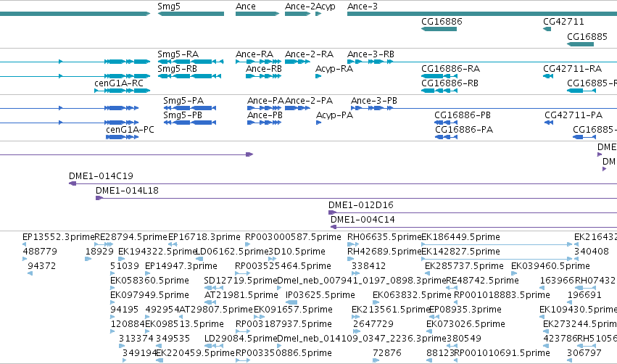The image size is (617, 364).
Task: Select the DME1-012D16 clone label
Action: click(x=361, y=205)
